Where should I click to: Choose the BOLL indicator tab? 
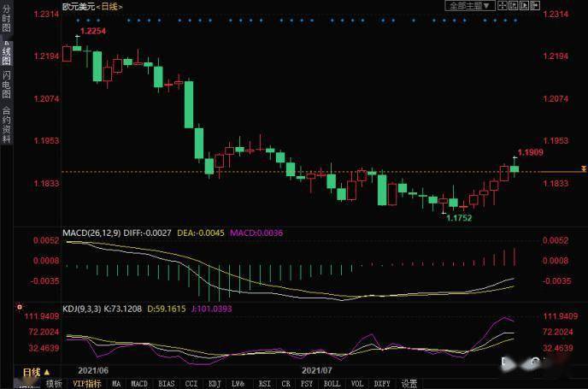331,384
